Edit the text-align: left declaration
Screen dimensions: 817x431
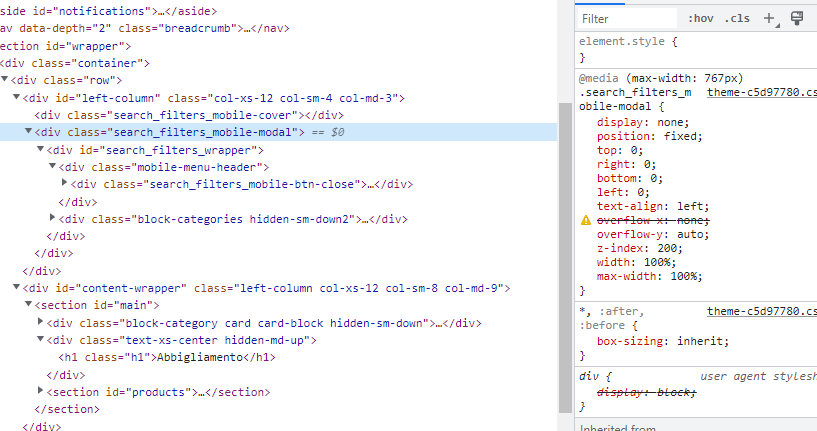tap(653, 206)
